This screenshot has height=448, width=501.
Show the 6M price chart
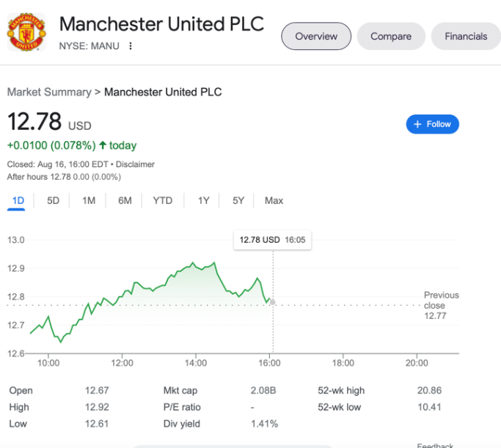click(x=125, y=200)
